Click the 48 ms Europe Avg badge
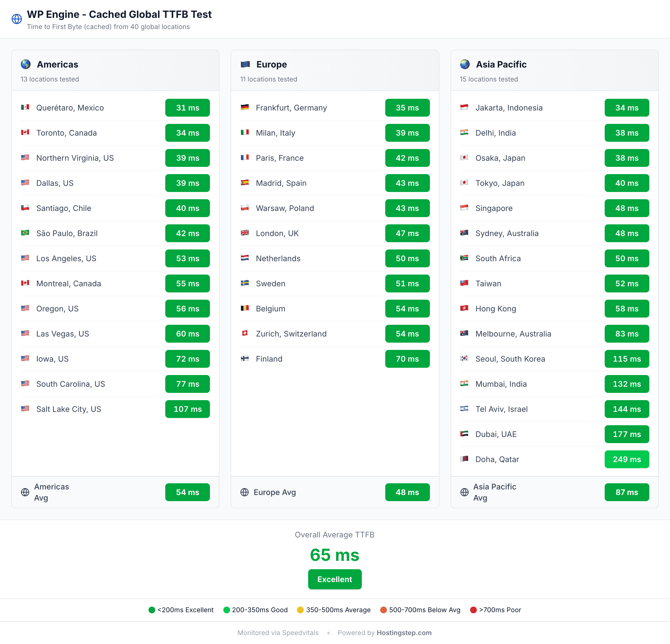Screen dimensions: 670x644 [x=407, y=492]
